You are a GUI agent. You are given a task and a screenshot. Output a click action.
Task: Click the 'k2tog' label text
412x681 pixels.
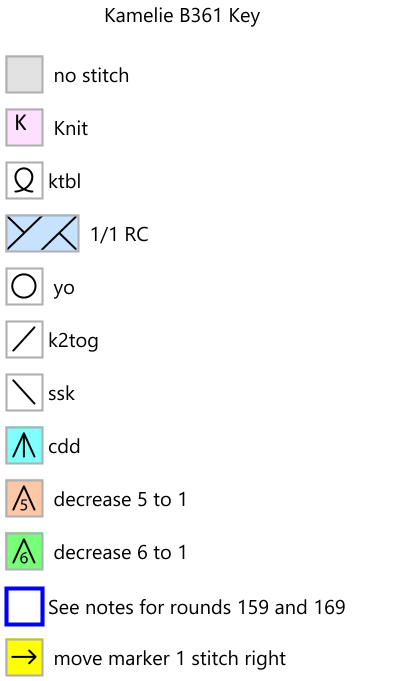point(73,341)
